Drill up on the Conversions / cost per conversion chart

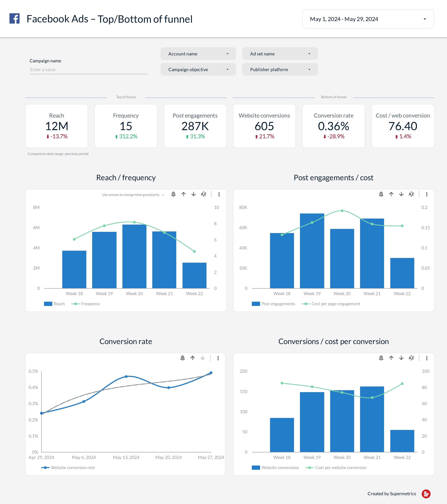click(x=391, y=358)
